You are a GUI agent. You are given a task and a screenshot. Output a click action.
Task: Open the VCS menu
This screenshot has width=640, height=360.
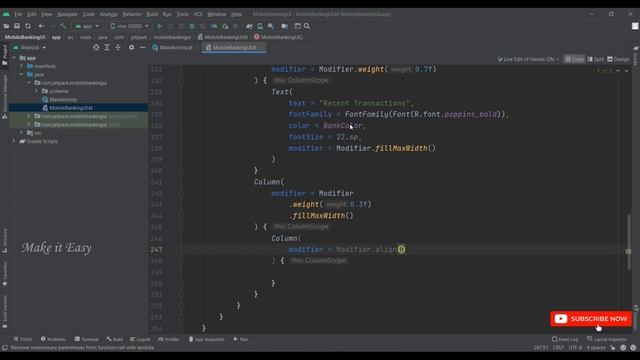pyautogui.click(x=198, y=14)
